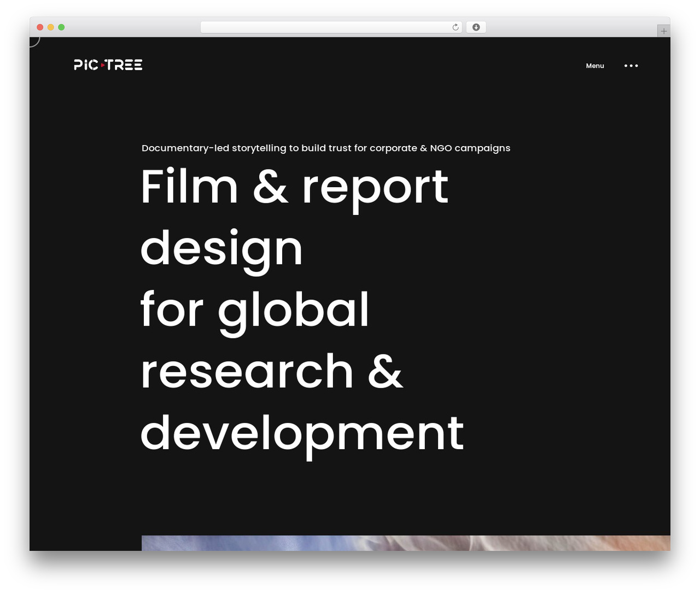Click the PicTree logo
Viewport: 700px width, 593px height.
108,65
